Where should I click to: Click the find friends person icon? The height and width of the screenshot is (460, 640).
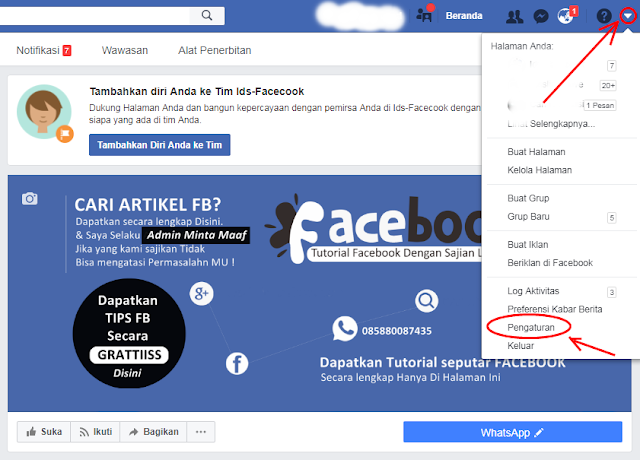point(424,16)
